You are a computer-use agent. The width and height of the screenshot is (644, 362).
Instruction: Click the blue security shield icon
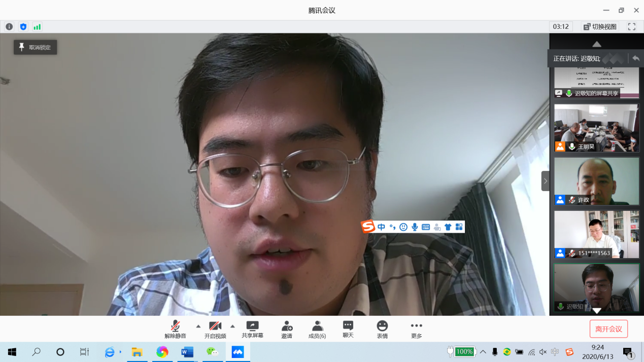[23, 27]
